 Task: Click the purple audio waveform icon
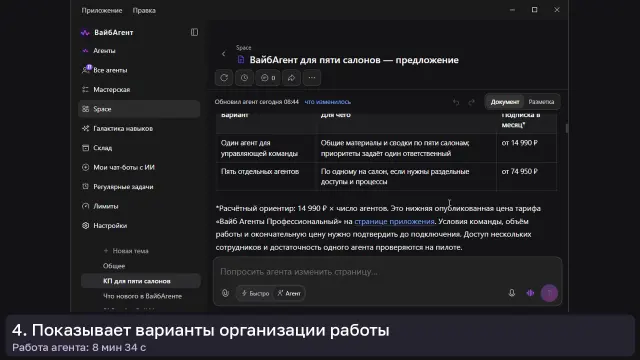pyautogui.click(x=530, y=293)
